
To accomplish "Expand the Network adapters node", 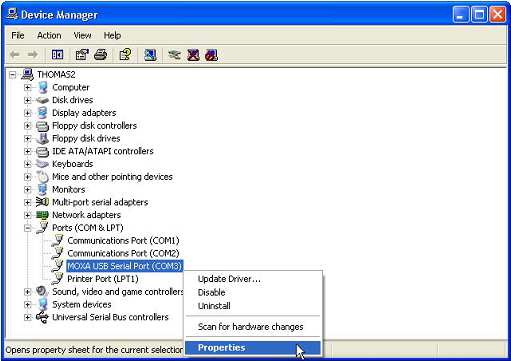I will 28,215.
